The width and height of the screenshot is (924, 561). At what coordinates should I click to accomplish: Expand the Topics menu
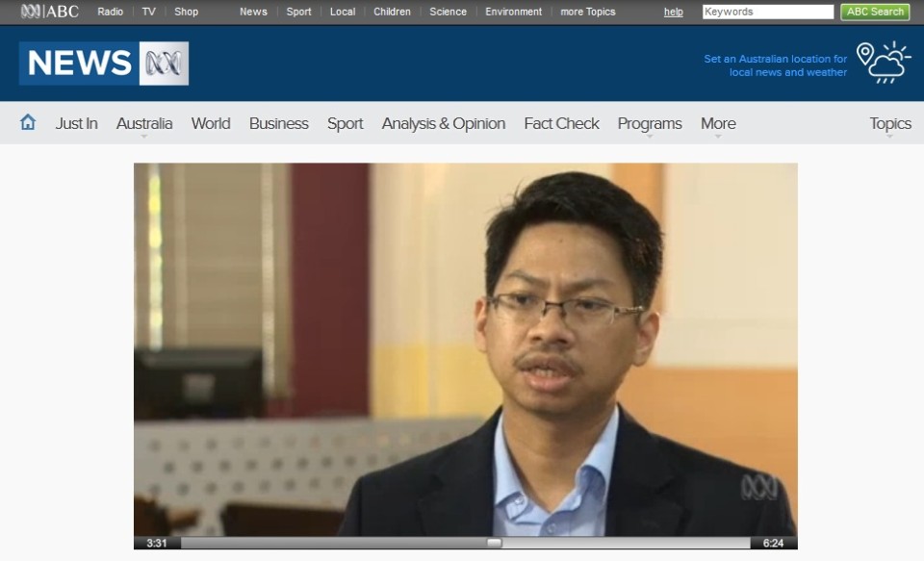(889, 124)
